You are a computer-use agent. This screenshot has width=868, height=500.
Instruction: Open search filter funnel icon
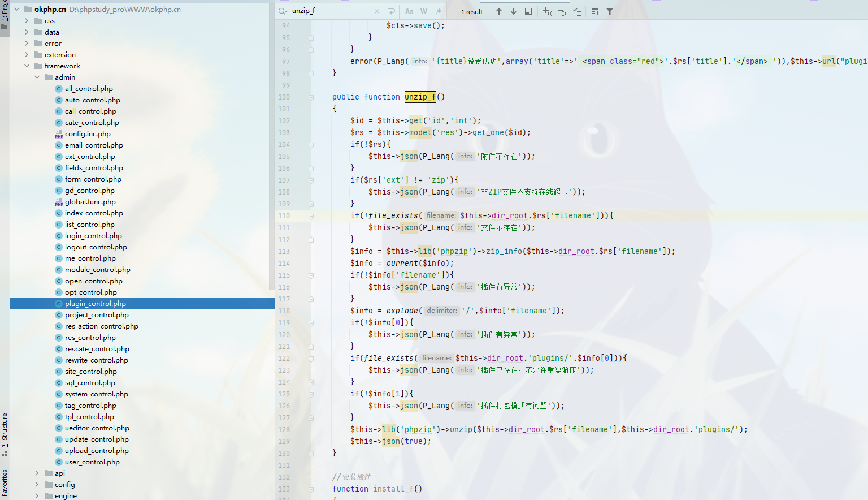(610, 11)
